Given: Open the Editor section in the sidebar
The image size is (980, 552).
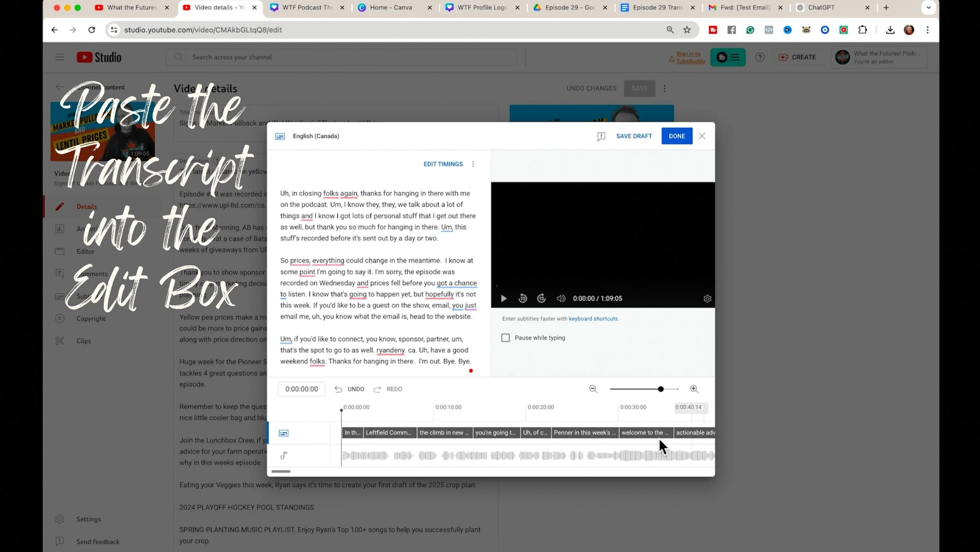Looking at the screenshot, I should (x=85, y=251).
